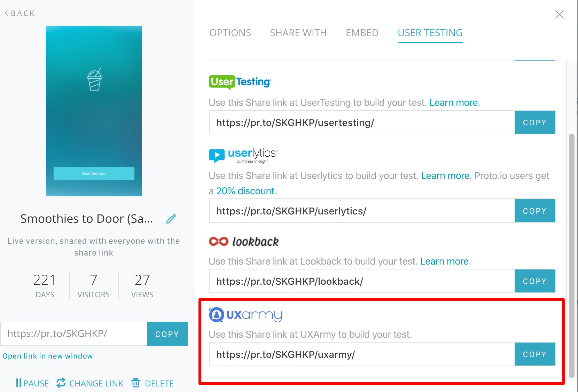Click the lookback URL field

pos(362,281)
